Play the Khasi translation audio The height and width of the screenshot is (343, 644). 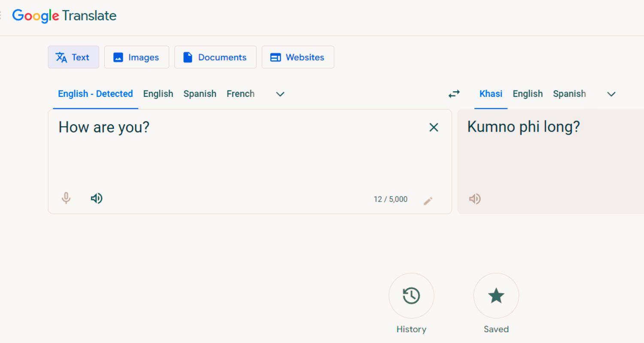point(474,199)
